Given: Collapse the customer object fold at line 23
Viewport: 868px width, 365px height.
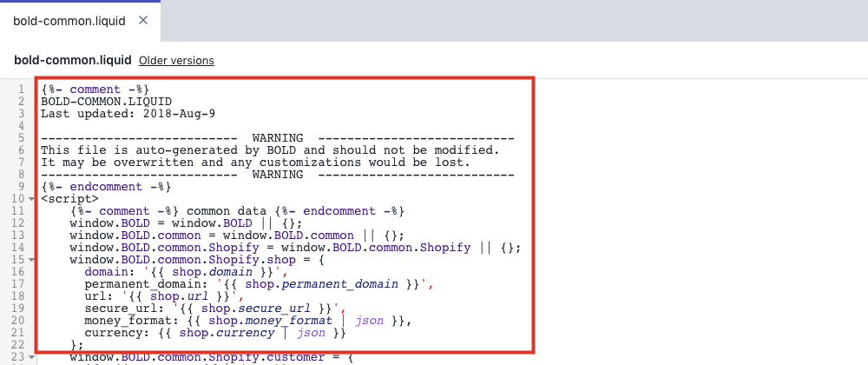Looking at the screenshot, I should (30, 357).
